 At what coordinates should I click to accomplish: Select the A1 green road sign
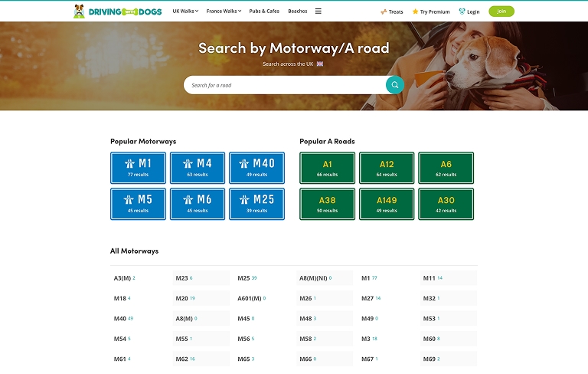click(x=327, y=168)
